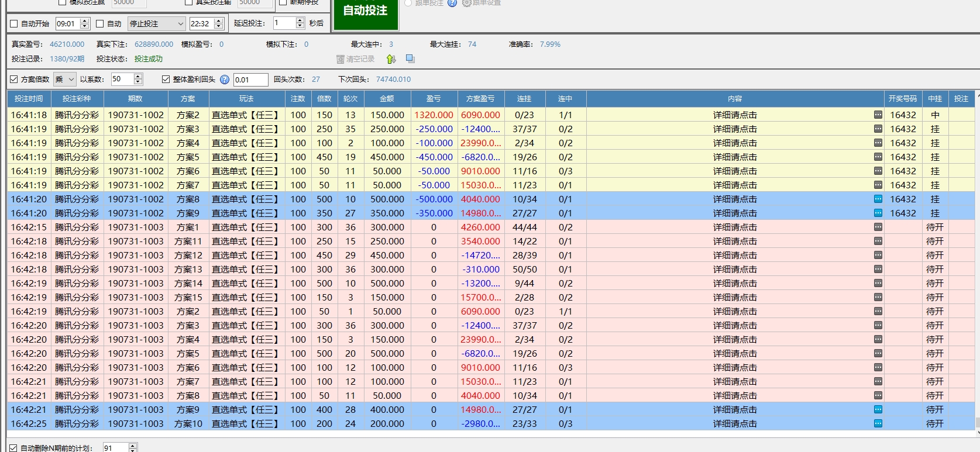Screen dimensions: 980x452
Task: Sort by the 方案盈亏 column header
Action: [x=480, y=99]
